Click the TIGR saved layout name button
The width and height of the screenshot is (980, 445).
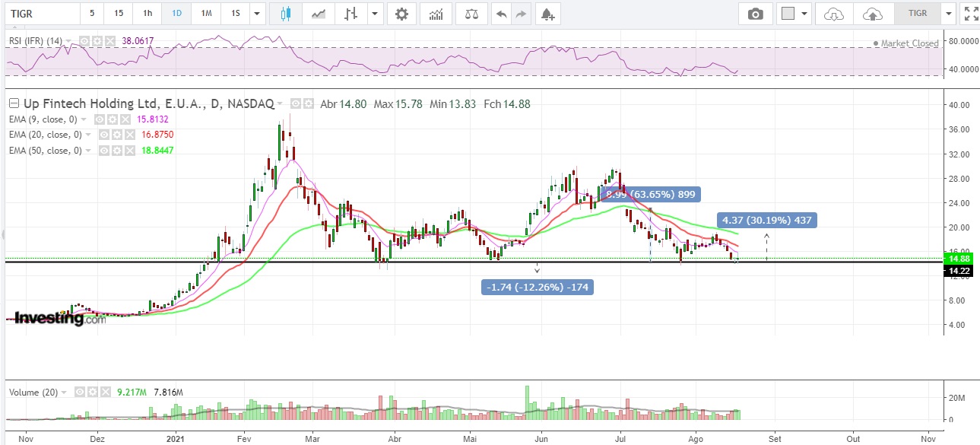coord(918,14)
